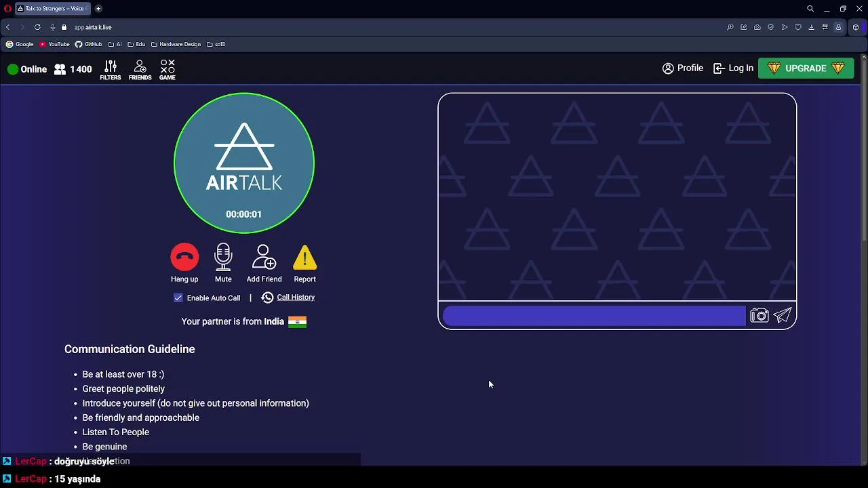The width and height of the screenshot is (868, 488).
Task: Click the "Introduce yourself" guideline text
Action: (x=195, y=403)
